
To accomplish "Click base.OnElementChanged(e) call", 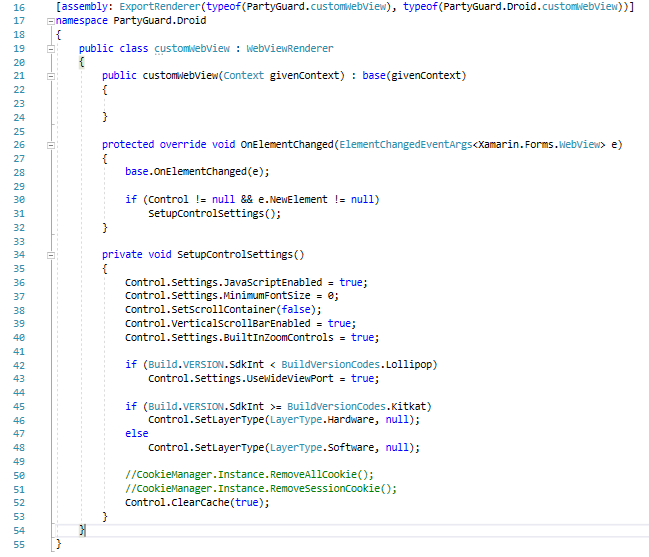I will (197, 172).
